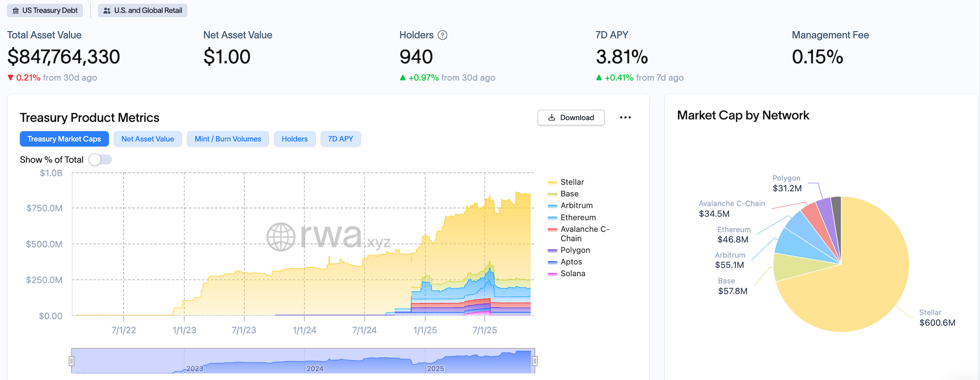The image size is (980, 380).
Task: Click the download icon in the Download button
Action: [x=552, y=118]
